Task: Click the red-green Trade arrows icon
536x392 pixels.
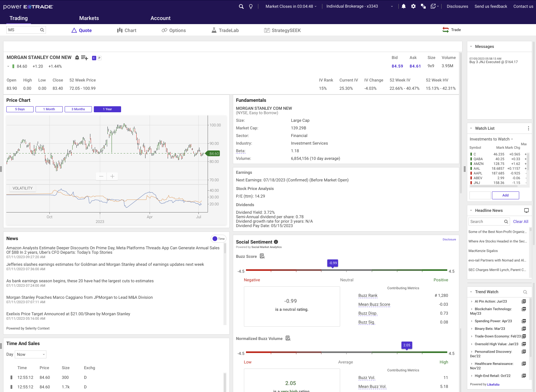Action: point(445,30)
